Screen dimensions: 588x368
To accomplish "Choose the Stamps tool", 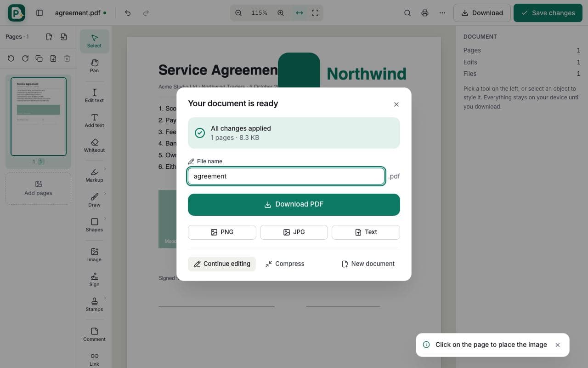I will tap(94, 305).
